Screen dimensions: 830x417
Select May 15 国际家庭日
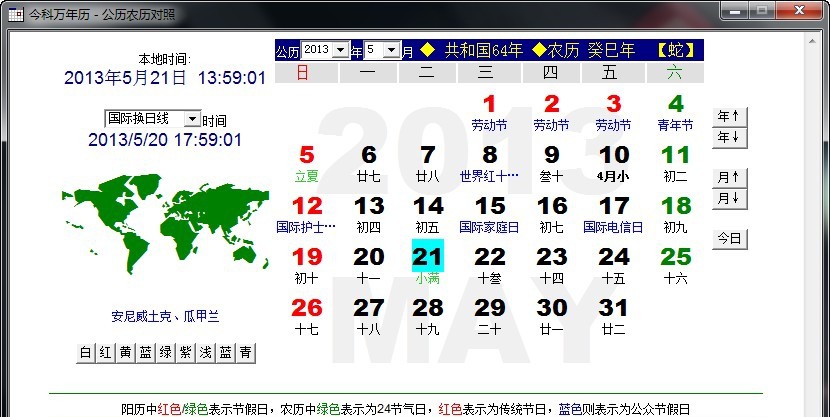[489, 215]
